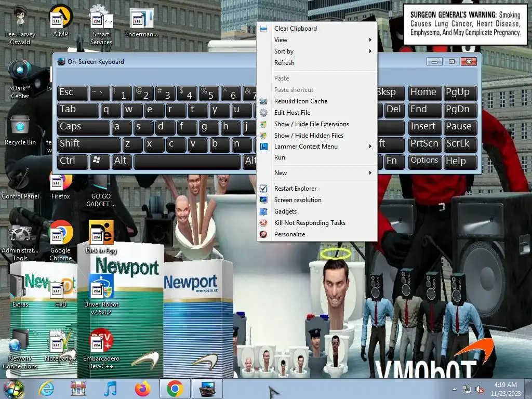Click the Help key on keyboard

(460, 161)
